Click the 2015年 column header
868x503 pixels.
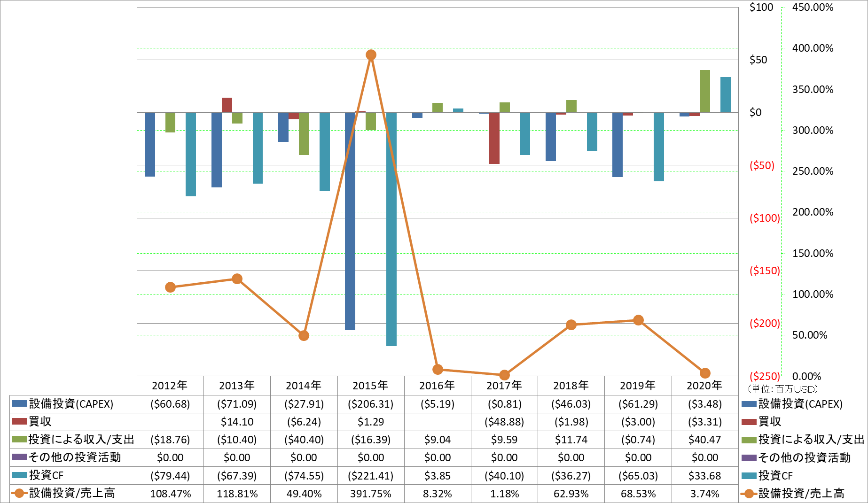tap(370, 386)
